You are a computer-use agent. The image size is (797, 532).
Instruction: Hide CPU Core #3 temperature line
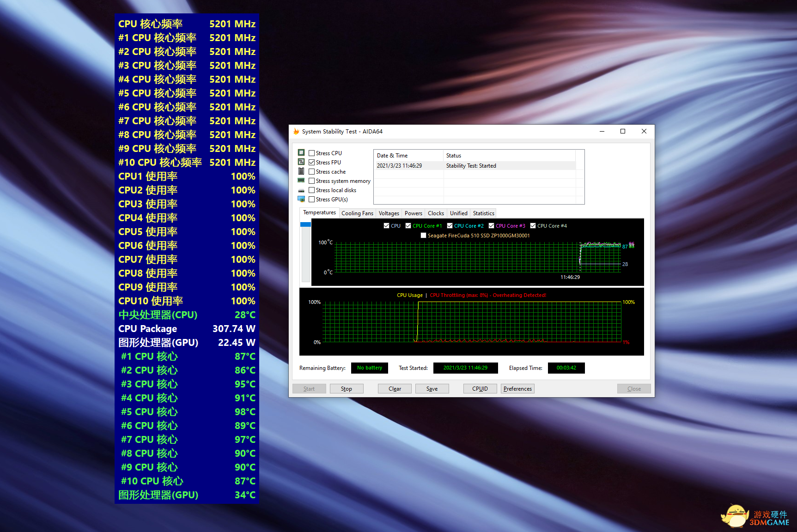tap(491, 226)
